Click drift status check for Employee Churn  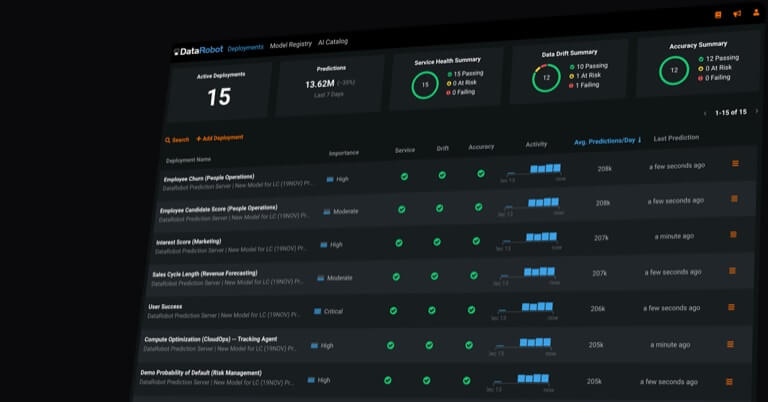point(442,175)
